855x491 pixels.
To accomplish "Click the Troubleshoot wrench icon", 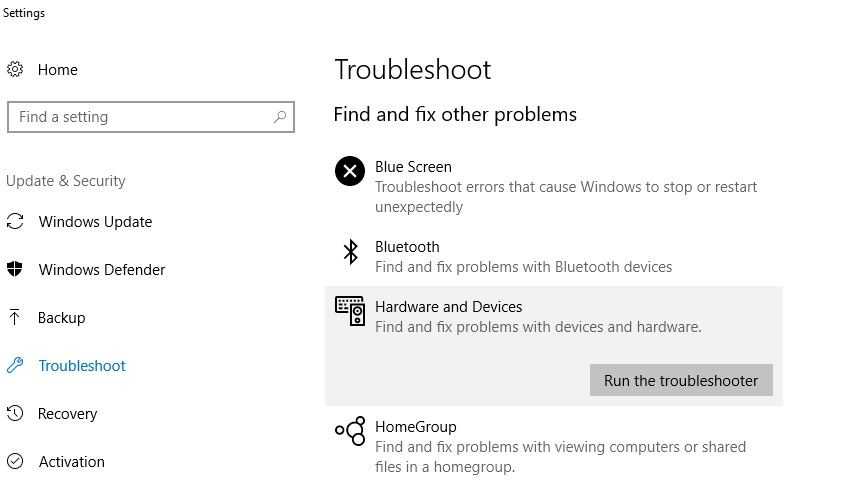I will (15, 365).
